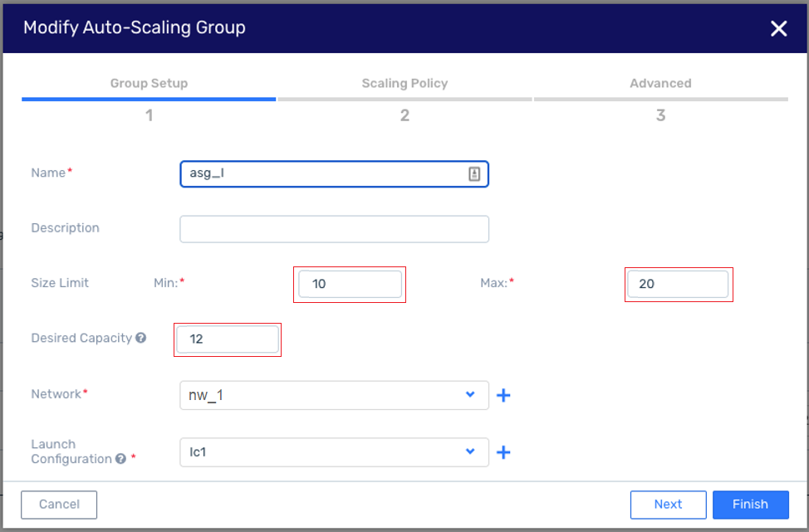Click the autofill icon inside the Name field

474,173
